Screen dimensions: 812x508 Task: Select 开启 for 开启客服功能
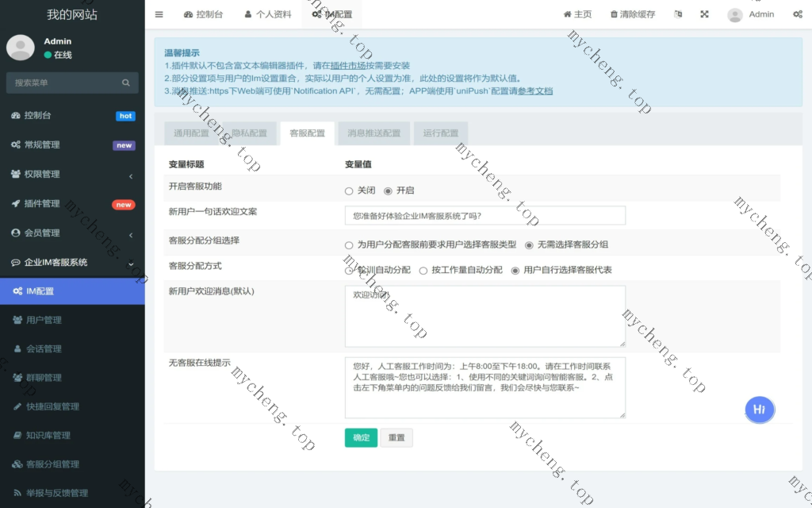click(388, 191)
